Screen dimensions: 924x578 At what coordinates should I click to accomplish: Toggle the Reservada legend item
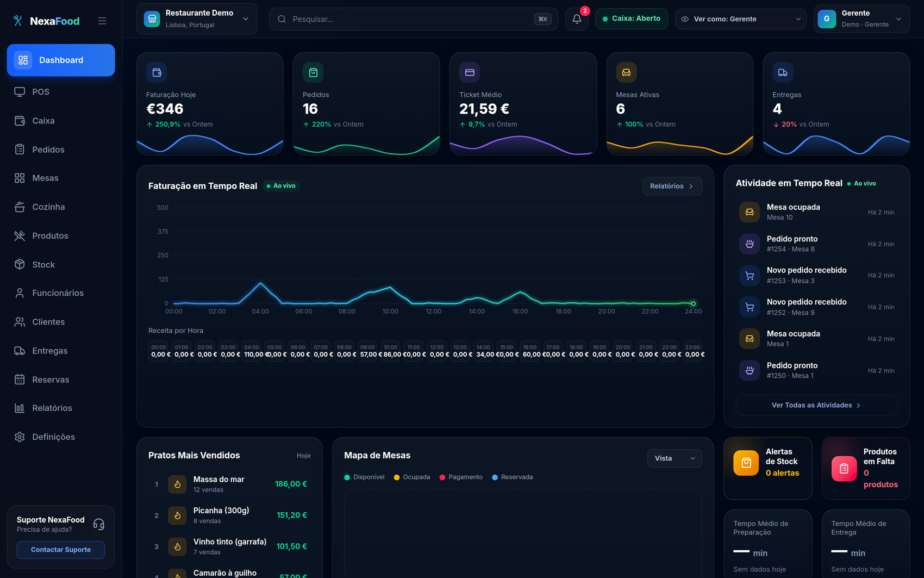(513, 477)
